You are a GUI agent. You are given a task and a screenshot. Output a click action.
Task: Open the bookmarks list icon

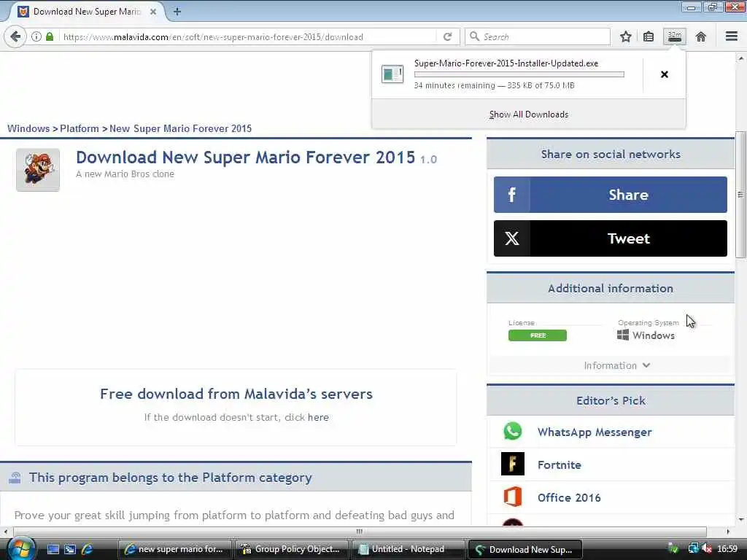click(x=649, y=36)
